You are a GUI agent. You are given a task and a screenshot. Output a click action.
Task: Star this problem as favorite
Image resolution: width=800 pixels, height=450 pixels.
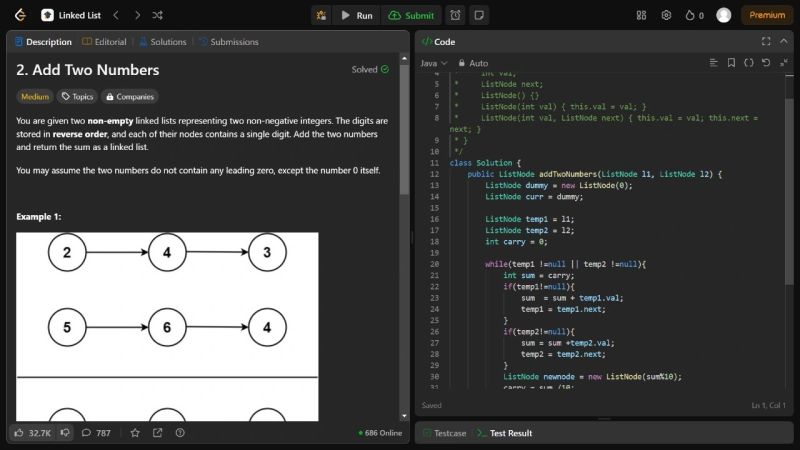[135, 433]
